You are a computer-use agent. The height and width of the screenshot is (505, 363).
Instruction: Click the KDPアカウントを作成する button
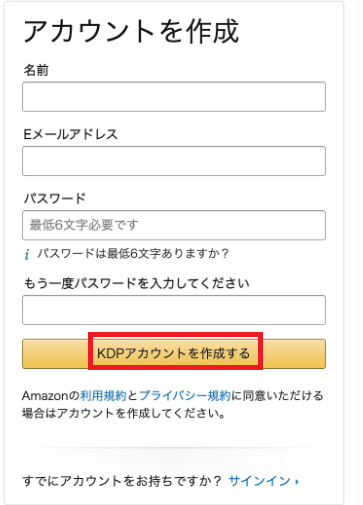tap(174, 354)
